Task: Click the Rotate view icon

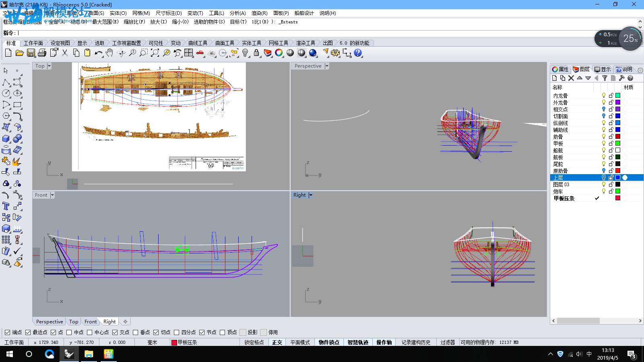Action: point(121,53)
